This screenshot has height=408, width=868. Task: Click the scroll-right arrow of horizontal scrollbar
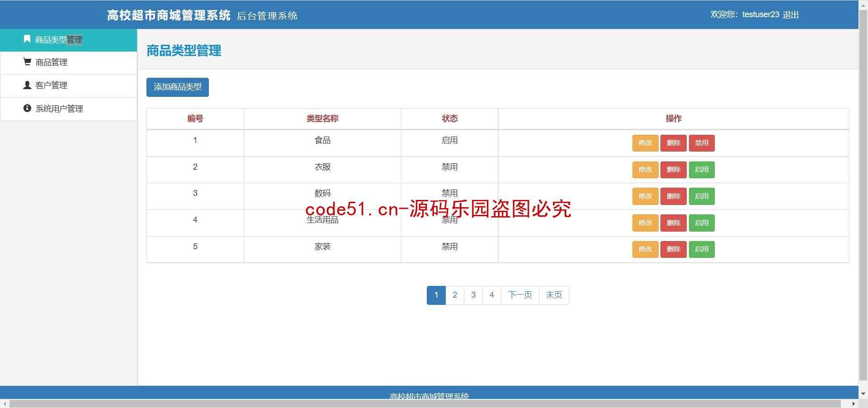(853, 403)
